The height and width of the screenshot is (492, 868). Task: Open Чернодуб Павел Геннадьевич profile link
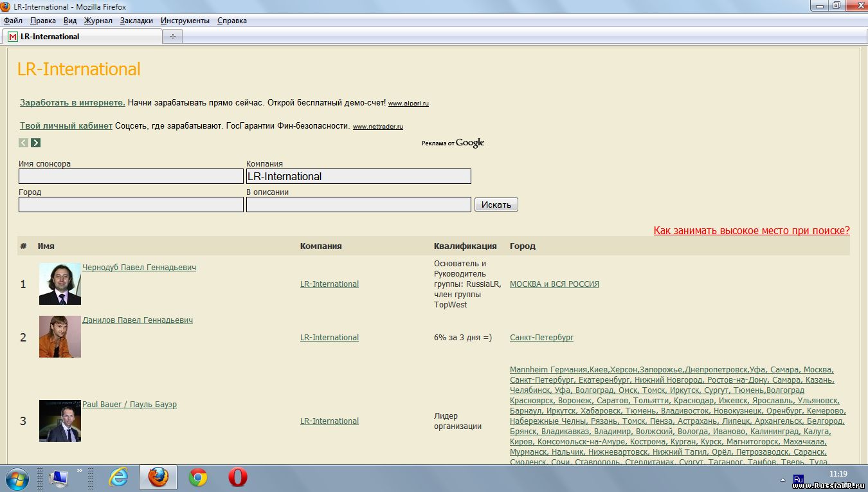point(139,268)
